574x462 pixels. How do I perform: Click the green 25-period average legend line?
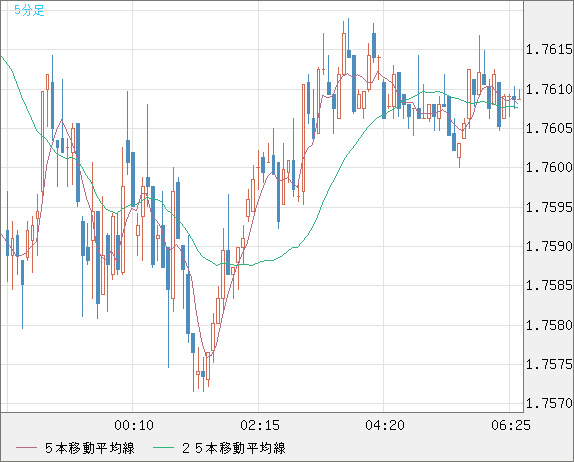tap(163, 448)
